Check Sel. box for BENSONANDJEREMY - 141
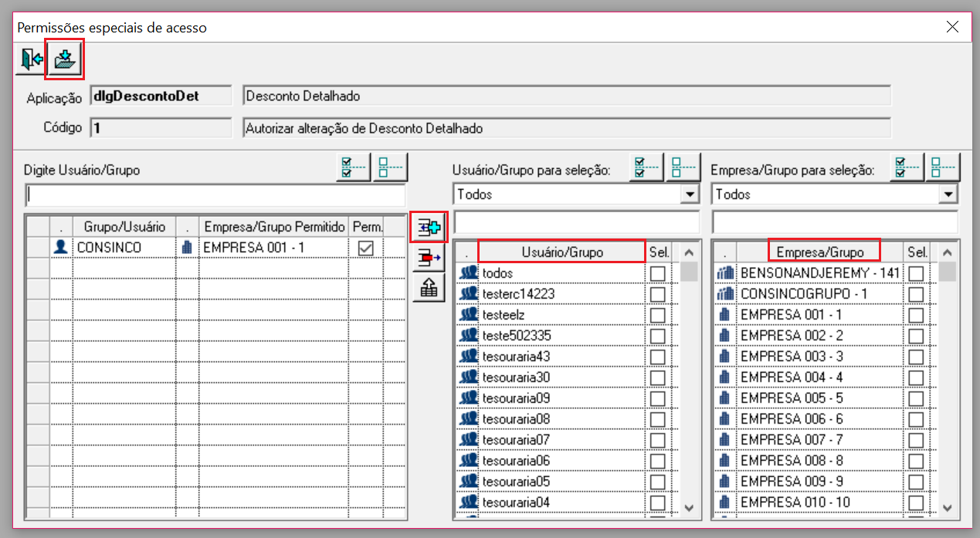980x538 pixels. coord(916,273)
